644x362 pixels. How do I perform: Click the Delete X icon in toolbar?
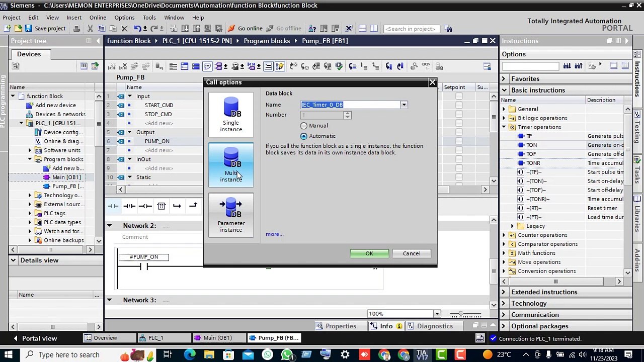coord(123,29)
